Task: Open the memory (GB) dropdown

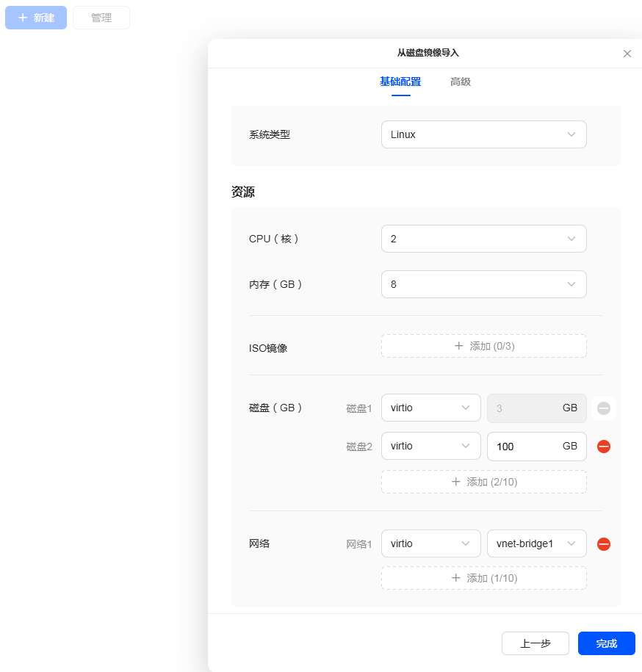Action: tap(483, 284)
